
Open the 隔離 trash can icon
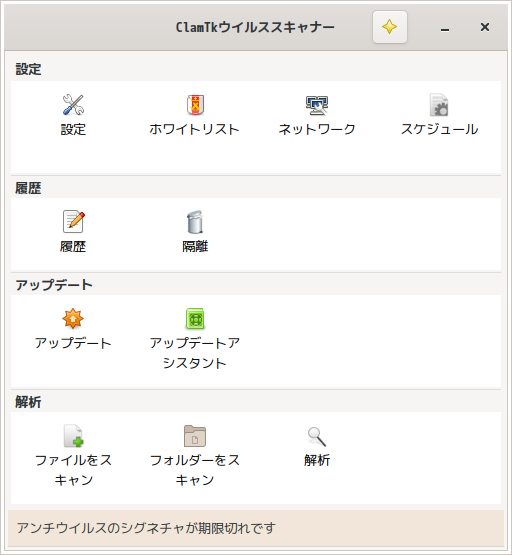click(x=195, y=222)
